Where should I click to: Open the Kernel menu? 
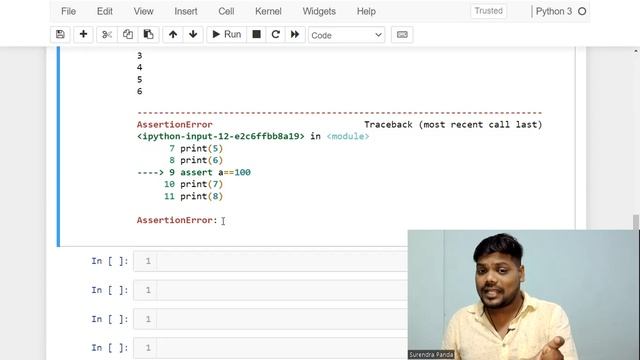[x=268, y=11]
